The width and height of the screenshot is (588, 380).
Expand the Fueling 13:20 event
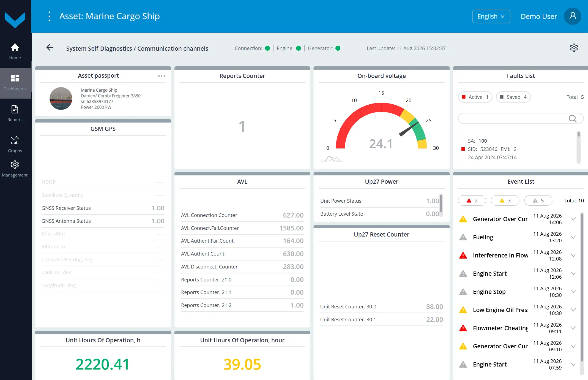[573, 237]
